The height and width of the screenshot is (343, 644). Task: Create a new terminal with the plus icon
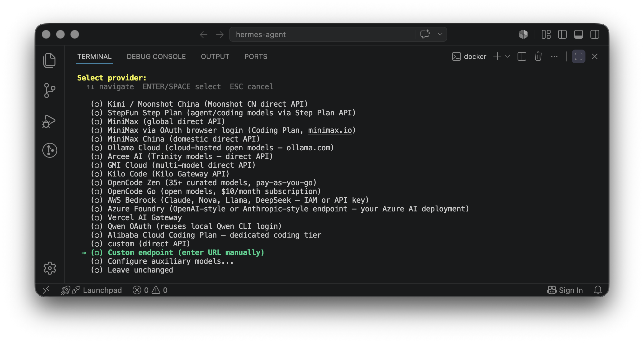[x=497, y=56]
